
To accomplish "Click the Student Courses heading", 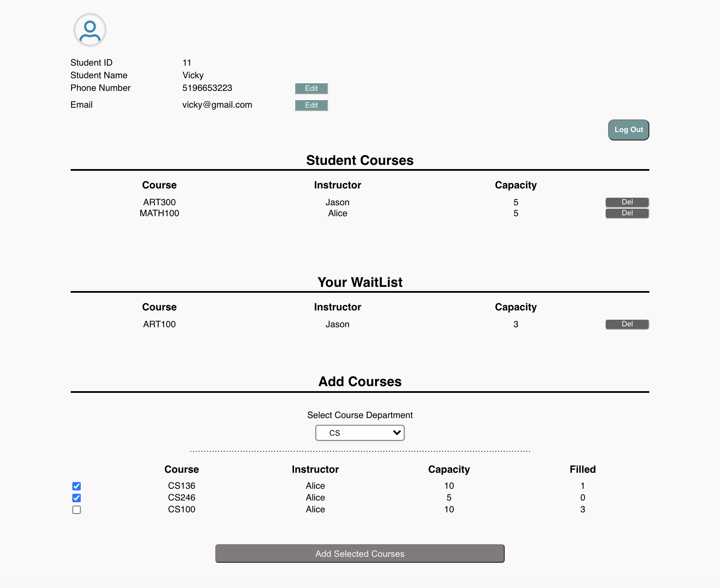I will pos(360,160).
